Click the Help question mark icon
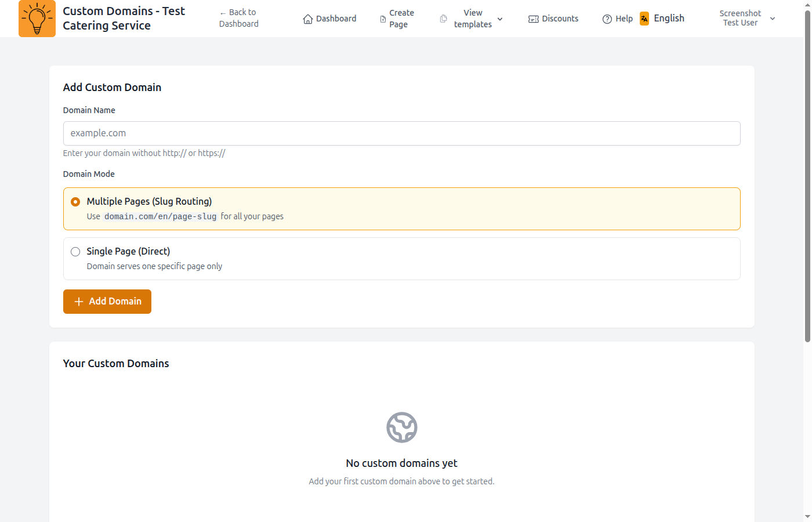This screenshot has width=812, height=522. tap(607, 19)
